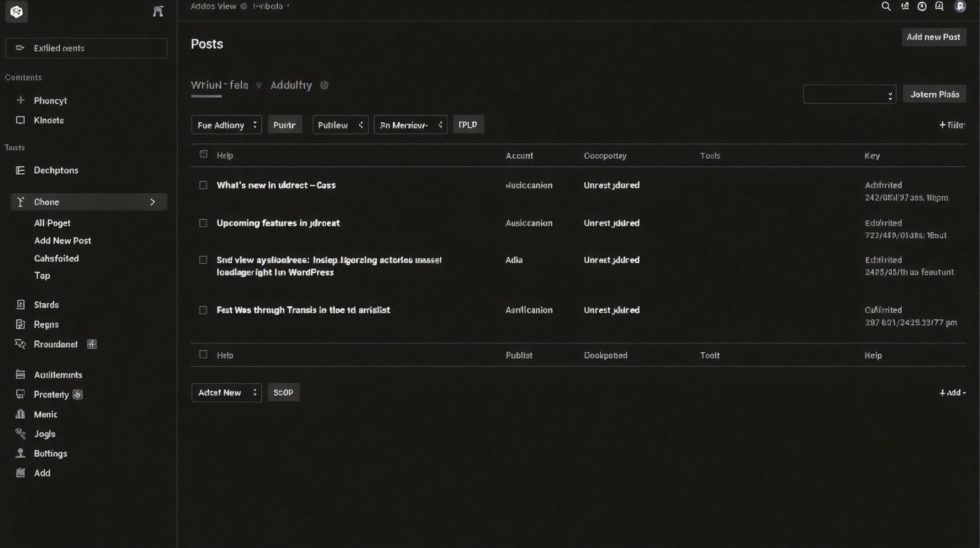This screenshot has width=980, height=548.
Task: Click the + Add link at bottom right
Action: tap(953, 392)
